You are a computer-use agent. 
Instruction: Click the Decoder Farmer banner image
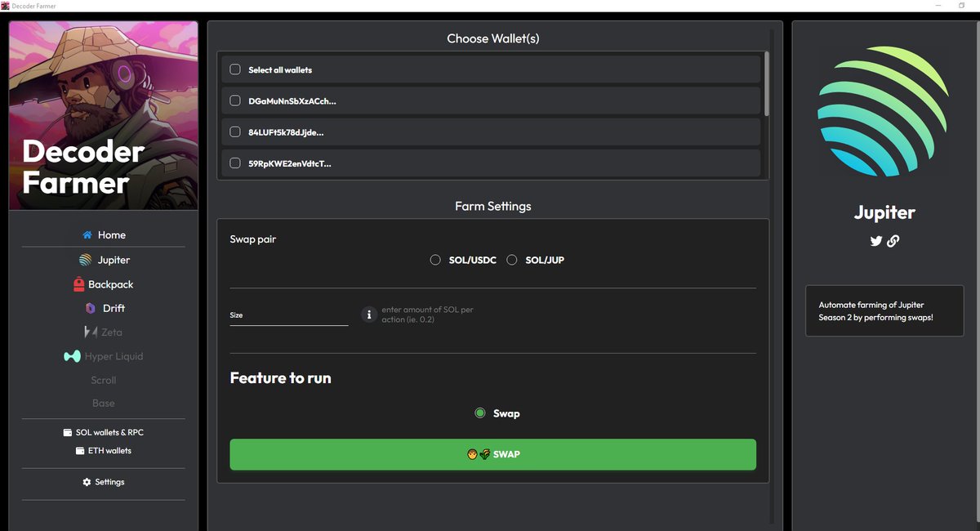click(104, 115)
